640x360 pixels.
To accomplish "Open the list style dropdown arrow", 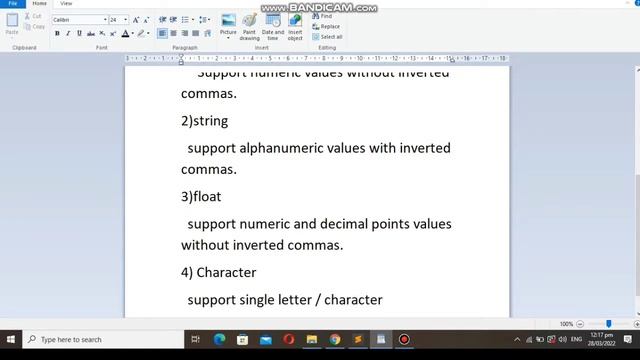I will tap(193, 20).
